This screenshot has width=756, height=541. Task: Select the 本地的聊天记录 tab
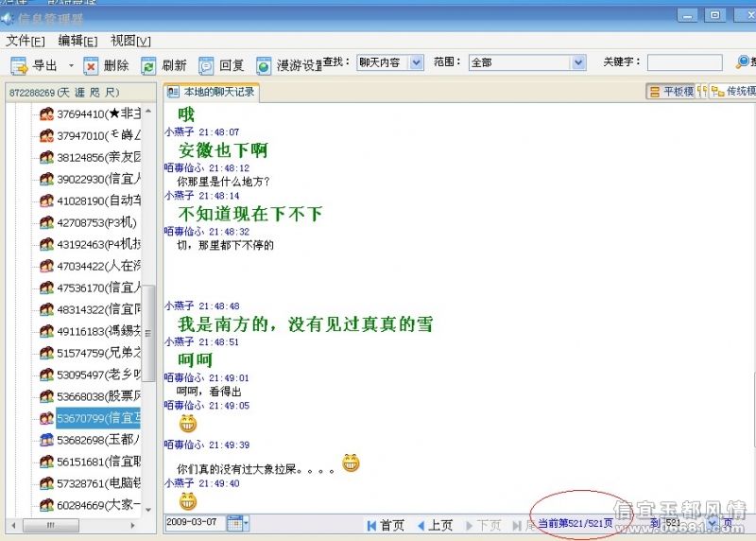click(x=211, y=92)
